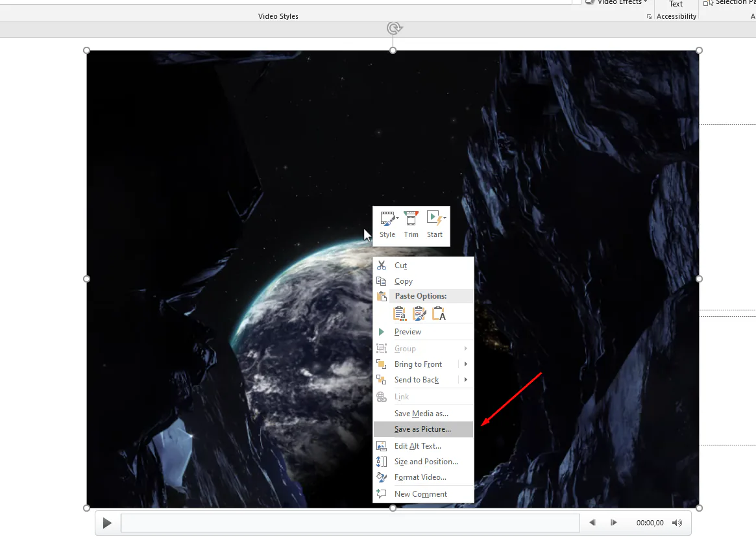Screen dimensions: 756x537
Task: Click the Accessibility group label
Action: pyautogui.click(x=676, y=16)
